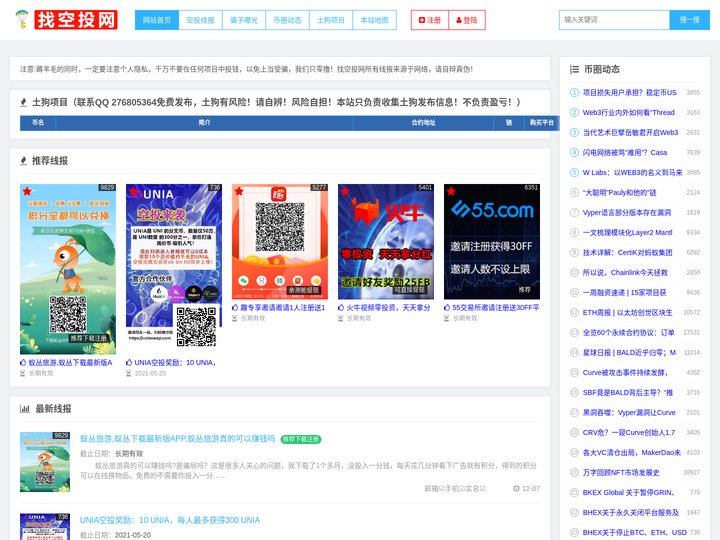The width and height of the screenshot is (720, 540).
Task: Click thumbs-up icon beside UNIA空投奖励 card title
Action: coord(129,362)
